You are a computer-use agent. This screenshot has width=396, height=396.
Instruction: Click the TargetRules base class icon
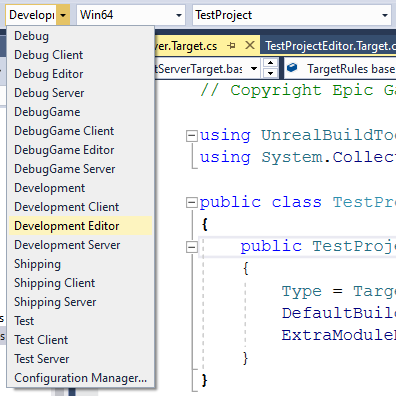pyautogui.click(x=292, y=68)
